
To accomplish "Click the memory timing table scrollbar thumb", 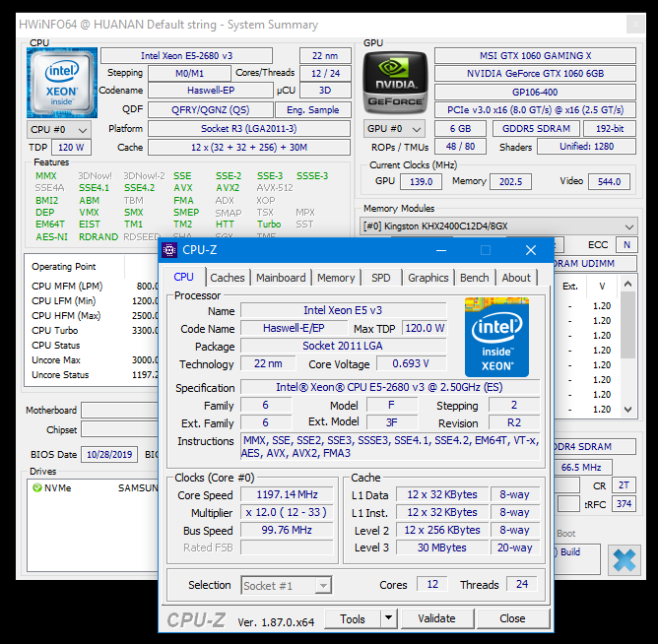I will coord(627,325).
